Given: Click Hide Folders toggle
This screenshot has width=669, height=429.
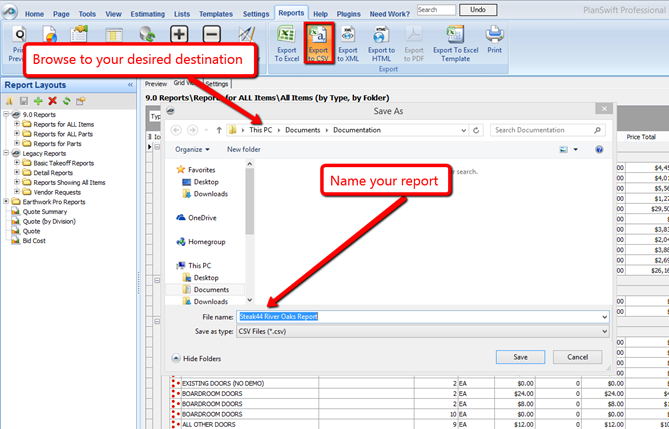Looking at the screenshot, I should (197, 359).
